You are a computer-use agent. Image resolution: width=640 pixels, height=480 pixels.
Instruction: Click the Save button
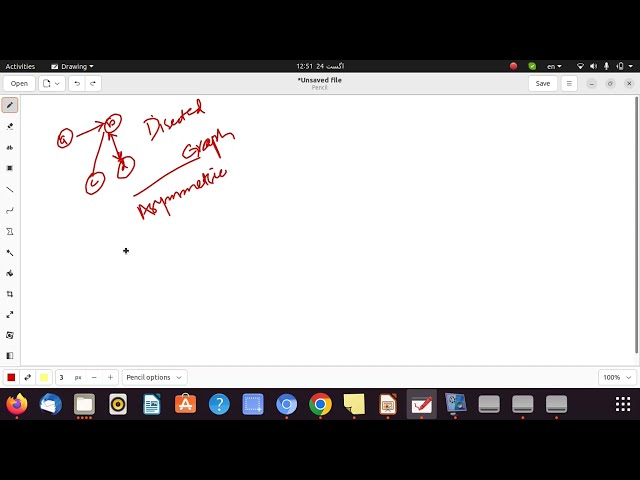[542, 83]
